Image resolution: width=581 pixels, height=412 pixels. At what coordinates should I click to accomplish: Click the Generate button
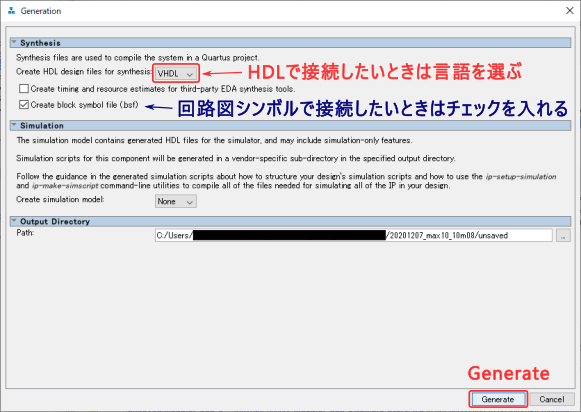tap(498, 399)
